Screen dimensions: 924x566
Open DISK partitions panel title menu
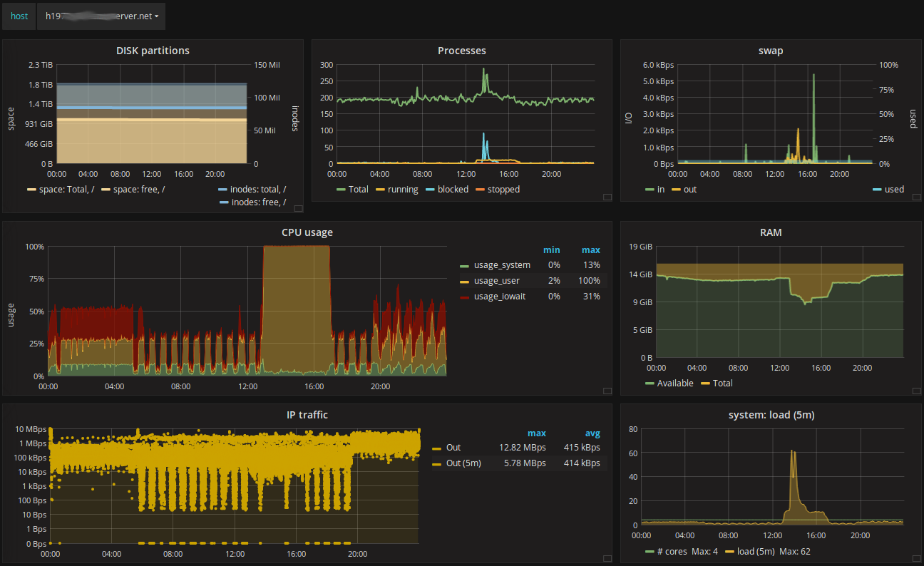click(x=153, y=51)
